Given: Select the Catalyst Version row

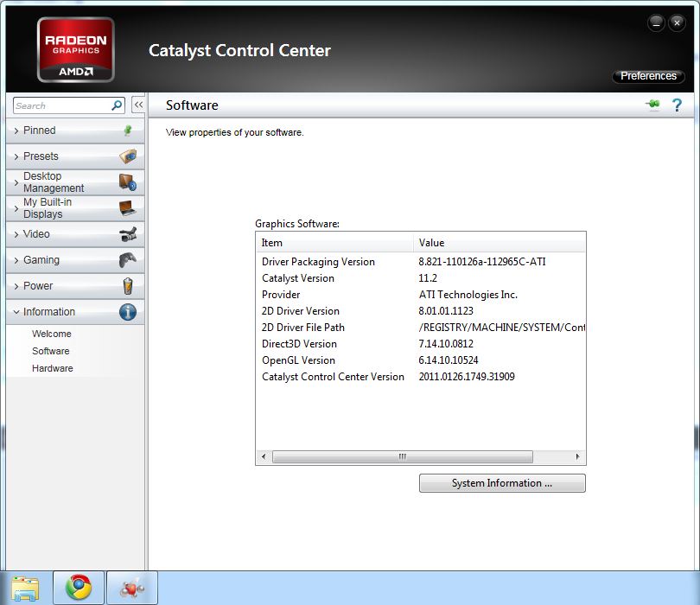Looking at the screenshot, I should [x=421, y=278].
